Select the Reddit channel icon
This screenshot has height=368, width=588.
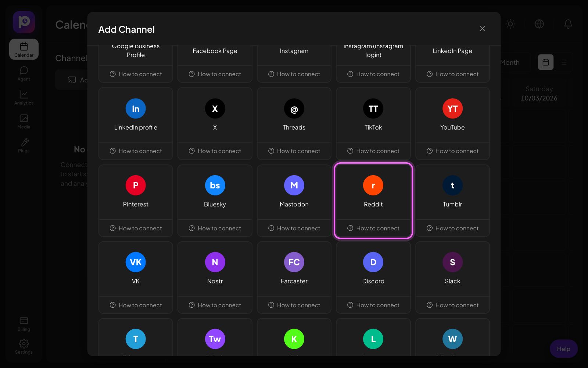373,185
